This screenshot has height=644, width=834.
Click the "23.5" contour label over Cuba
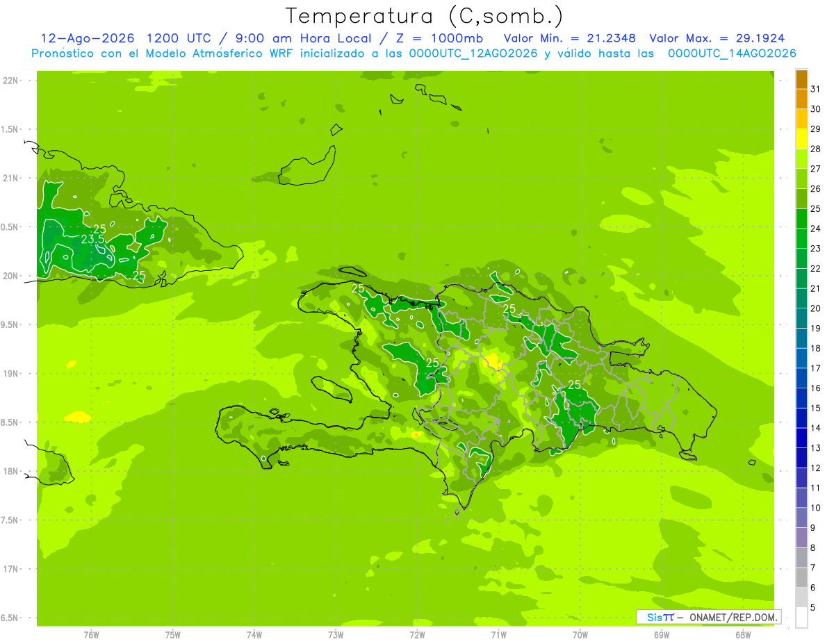click(x=92, y=239)
